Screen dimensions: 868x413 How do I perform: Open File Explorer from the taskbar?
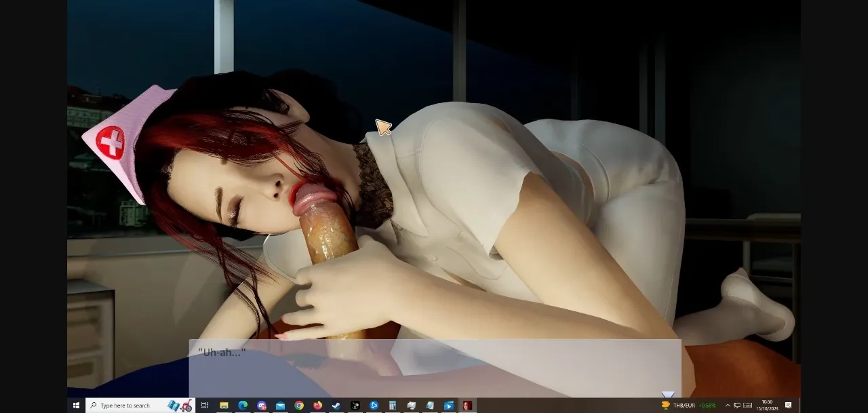pyautogui.click(x=224, y=405)
